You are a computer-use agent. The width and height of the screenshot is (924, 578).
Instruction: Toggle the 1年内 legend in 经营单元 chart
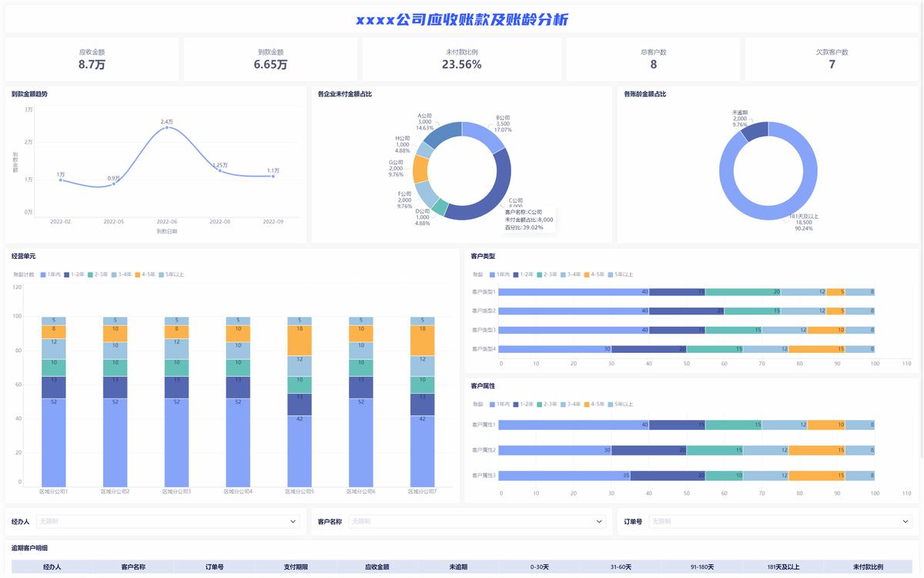pos(51,274)
